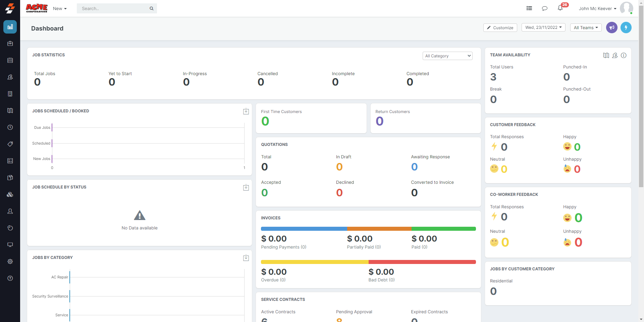Open the calendar icon in left sidebar
644x322 pixels.
tap(10, 60)
